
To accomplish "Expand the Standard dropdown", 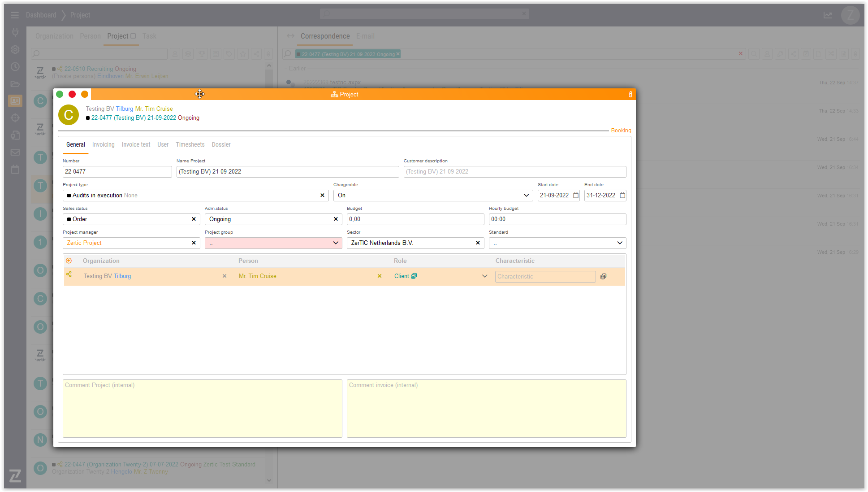I will [620, 243].
